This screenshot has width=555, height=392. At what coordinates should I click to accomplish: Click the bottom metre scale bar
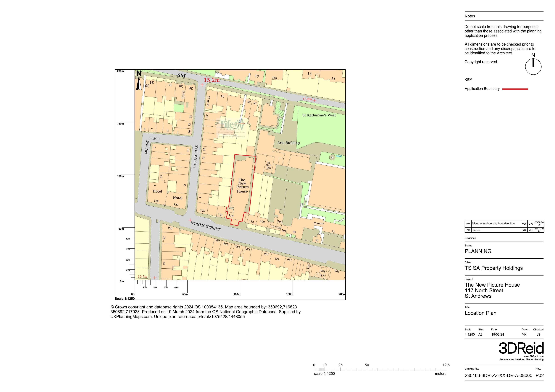380,369
